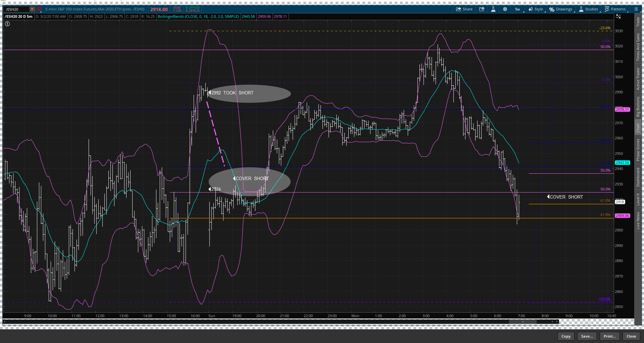The image size is (644, 343).
Task: Click the drawing cursor icon below the toolbar
Action: pos(618,16)
